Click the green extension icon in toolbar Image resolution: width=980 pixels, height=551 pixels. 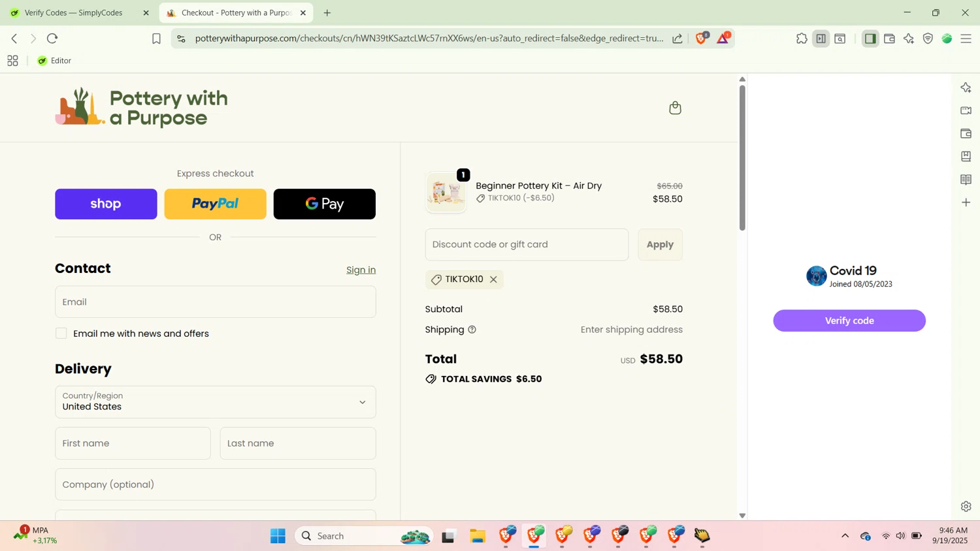coord(947,39)
